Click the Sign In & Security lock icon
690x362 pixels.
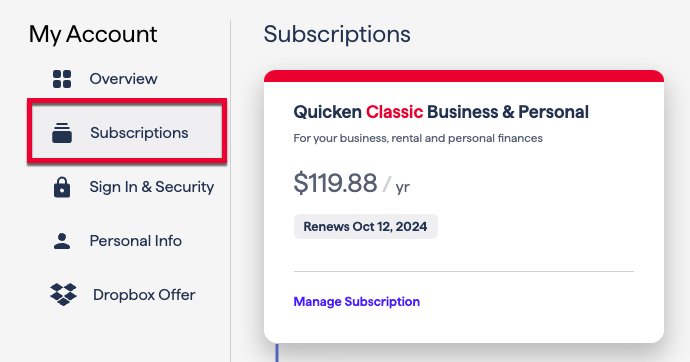[x=62, y=187]
